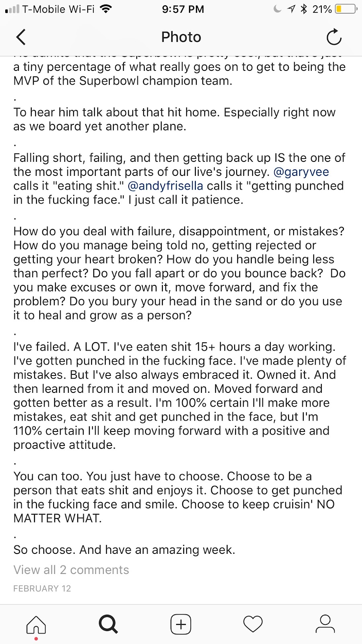The width and height of the screenshot is (362, 644).
Task: Tap the cellular signal bars
Action: point(12,9)
